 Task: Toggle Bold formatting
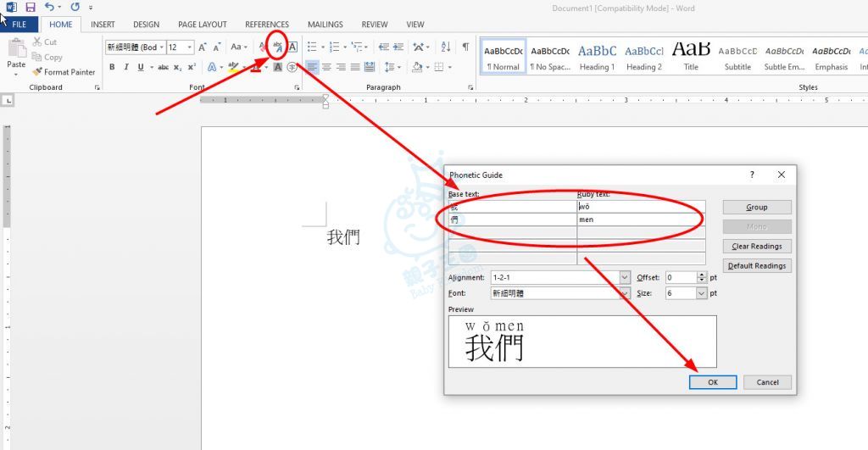pos(112,68)
